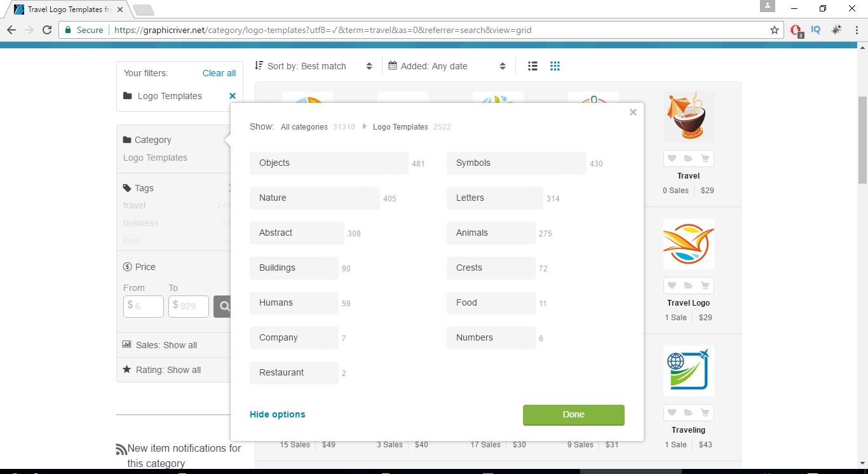Choose the Humans category
The height and width of the screenshot is (474, 868).
294,303
